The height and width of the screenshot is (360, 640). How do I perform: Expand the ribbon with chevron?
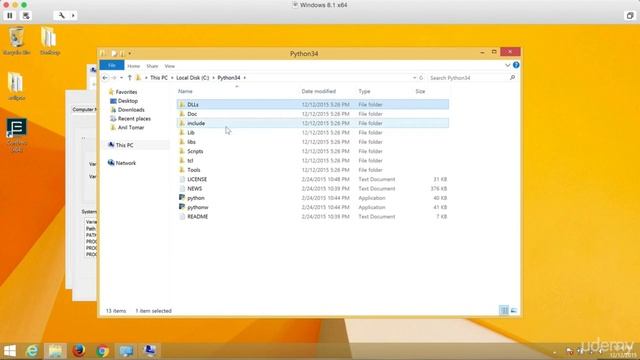(x=507, y=65)
